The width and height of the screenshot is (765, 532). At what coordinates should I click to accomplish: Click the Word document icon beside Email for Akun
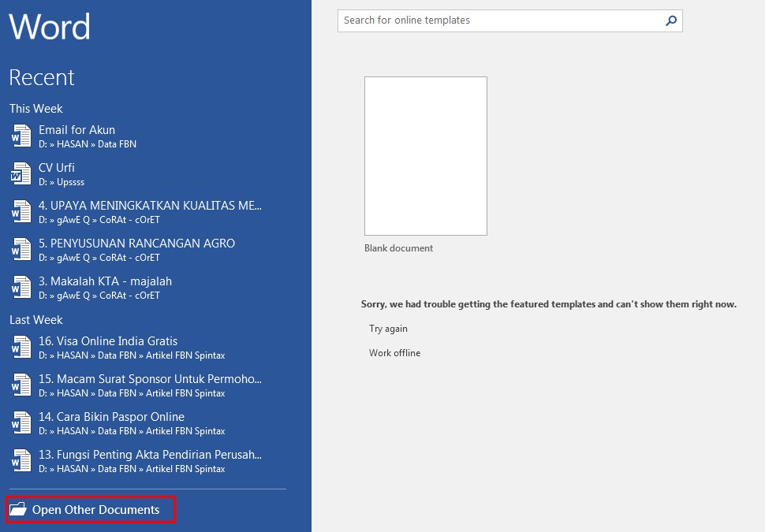(x=21, y=136)
